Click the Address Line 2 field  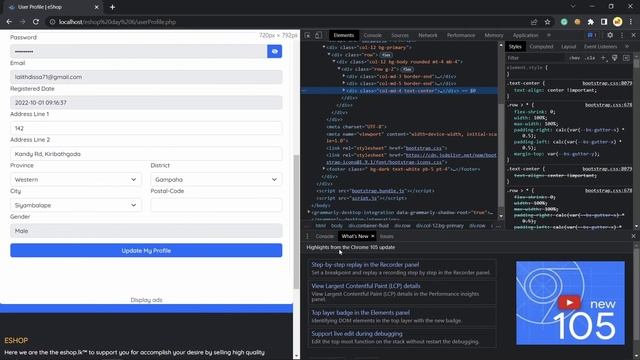[146, 154]
